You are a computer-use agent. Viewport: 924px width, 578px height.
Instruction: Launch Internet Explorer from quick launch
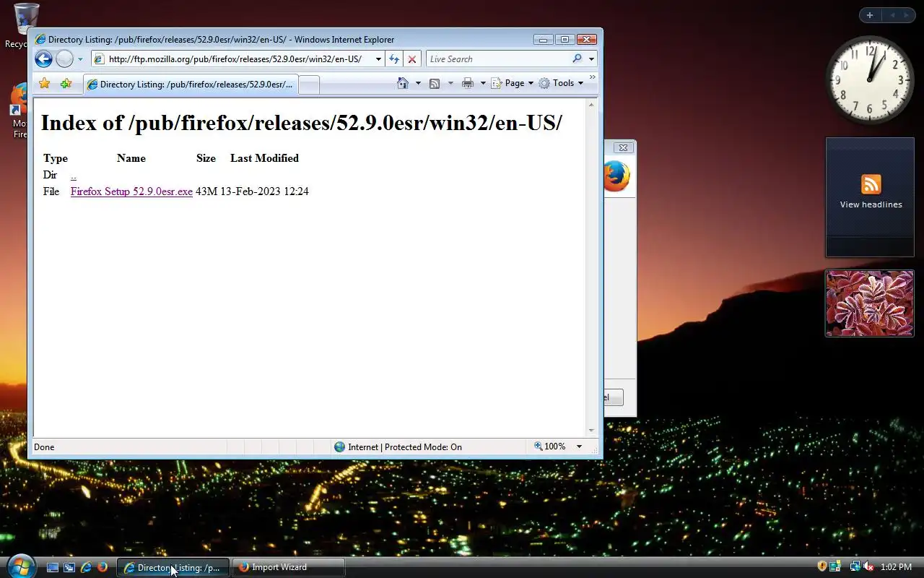tap(86, 568)
